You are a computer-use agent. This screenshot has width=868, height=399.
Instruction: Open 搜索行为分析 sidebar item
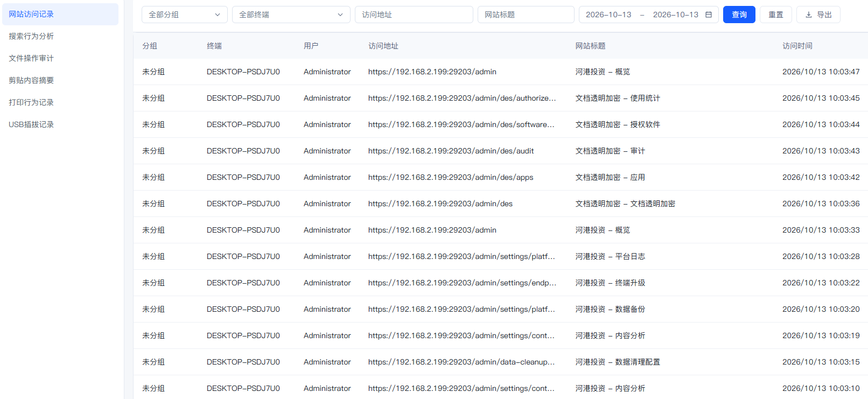click(x=60, y=36)
